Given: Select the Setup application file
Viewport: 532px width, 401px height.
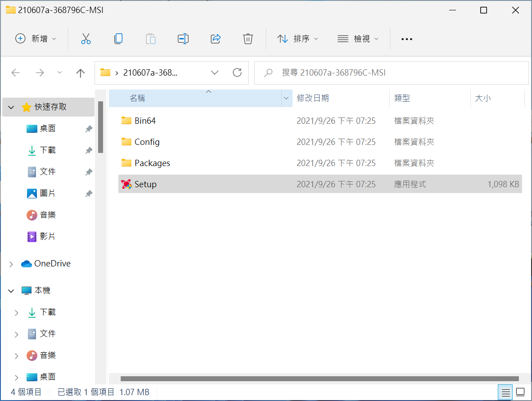Looking at the screenshot, I should click(x=145, y=184).
